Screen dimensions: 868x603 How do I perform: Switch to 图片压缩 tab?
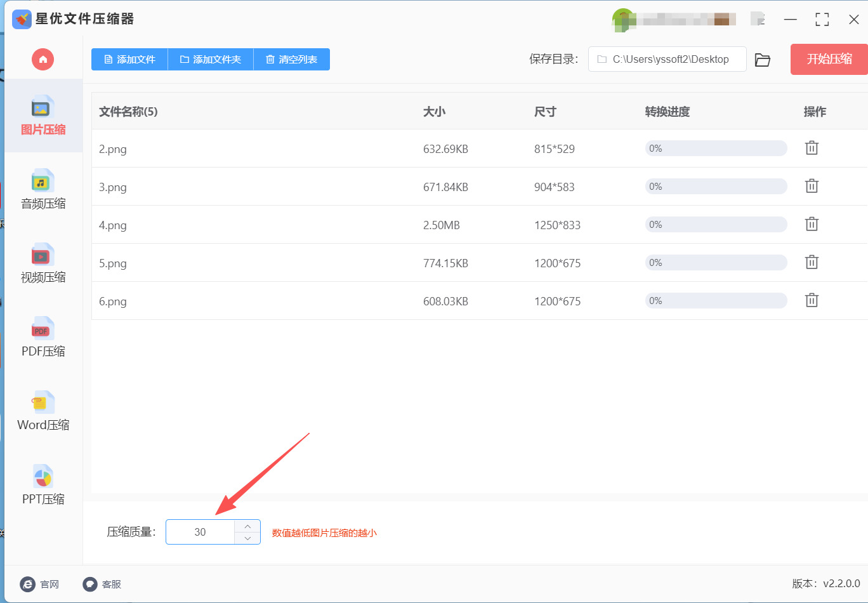43,116
